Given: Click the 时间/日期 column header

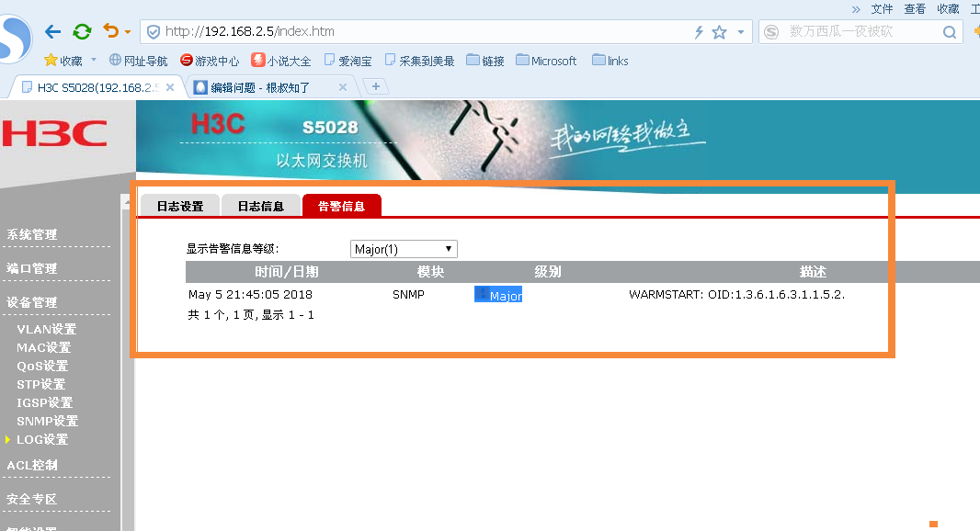Looking at the screenshot, I should 286,272.
